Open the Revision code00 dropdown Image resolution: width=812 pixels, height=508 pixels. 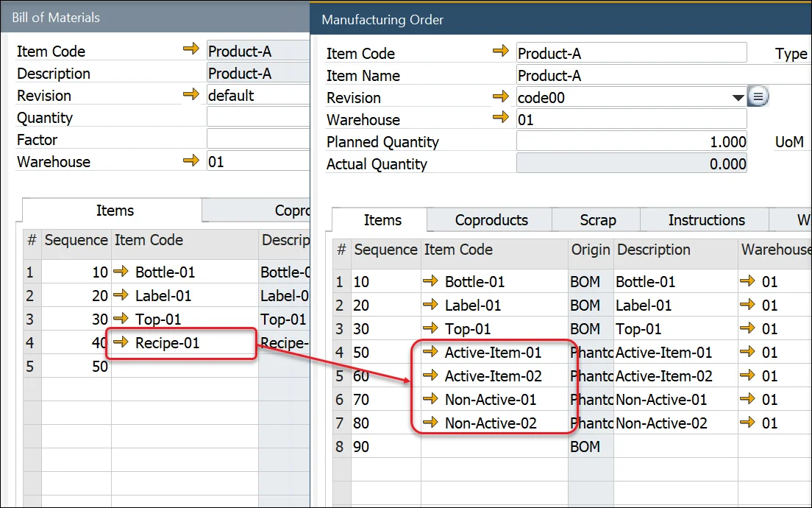click(738, 98)
